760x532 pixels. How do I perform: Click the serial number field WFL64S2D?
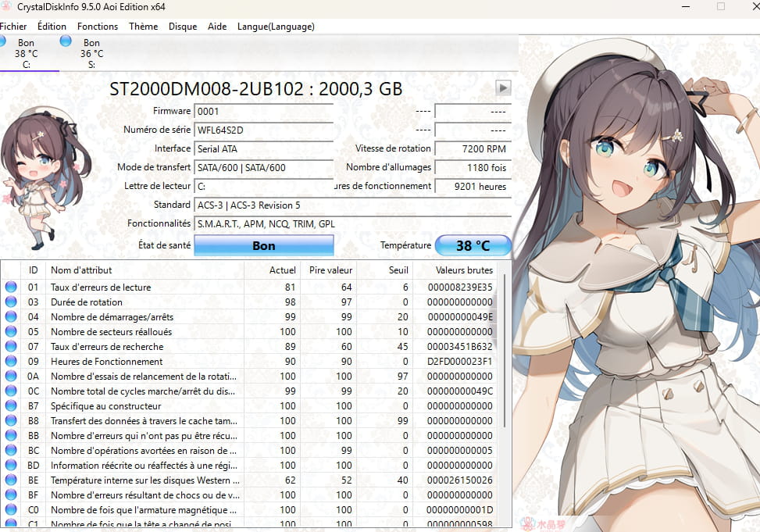[264, 130]
